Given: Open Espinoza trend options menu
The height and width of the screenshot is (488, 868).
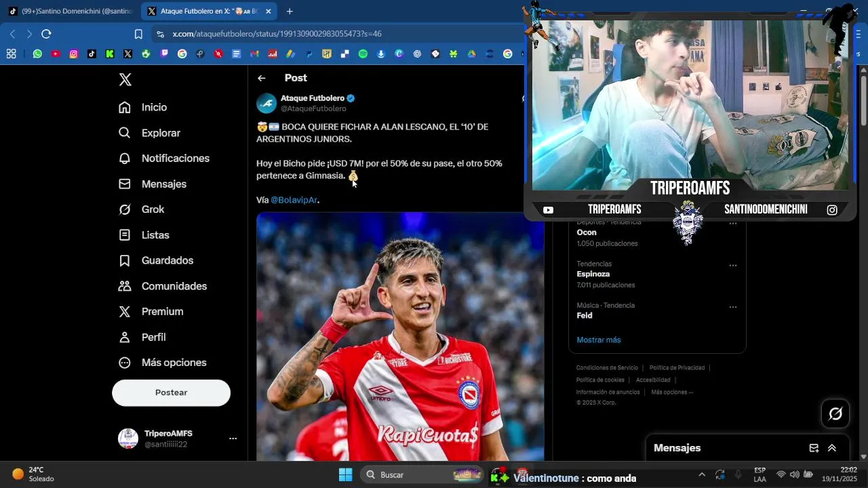Looking at the screenshot, I should click(732, 266).
